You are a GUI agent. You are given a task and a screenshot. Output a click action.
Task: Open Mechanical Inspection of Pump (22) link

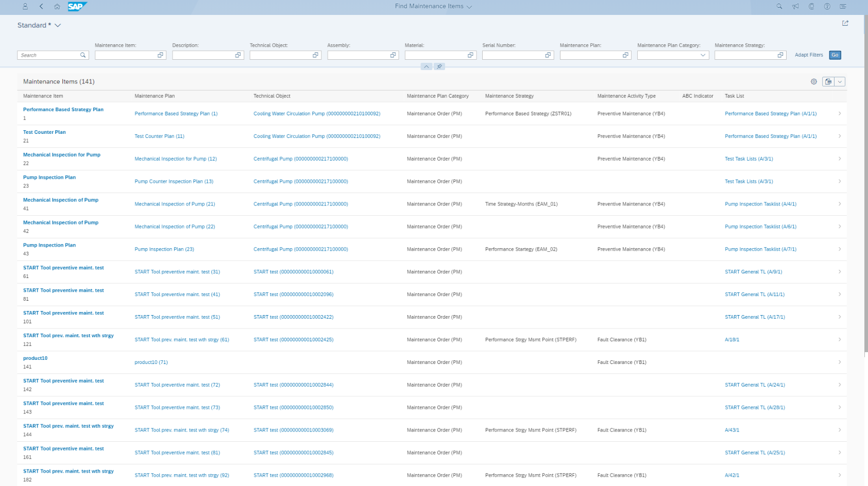pos(175,227)
